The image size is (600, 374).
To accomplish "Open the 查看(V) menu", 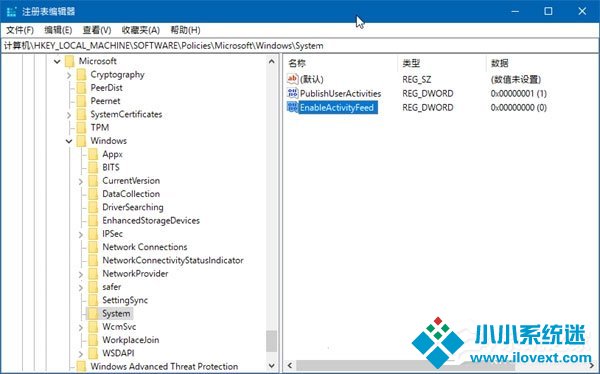I will (x=97, y=30).
